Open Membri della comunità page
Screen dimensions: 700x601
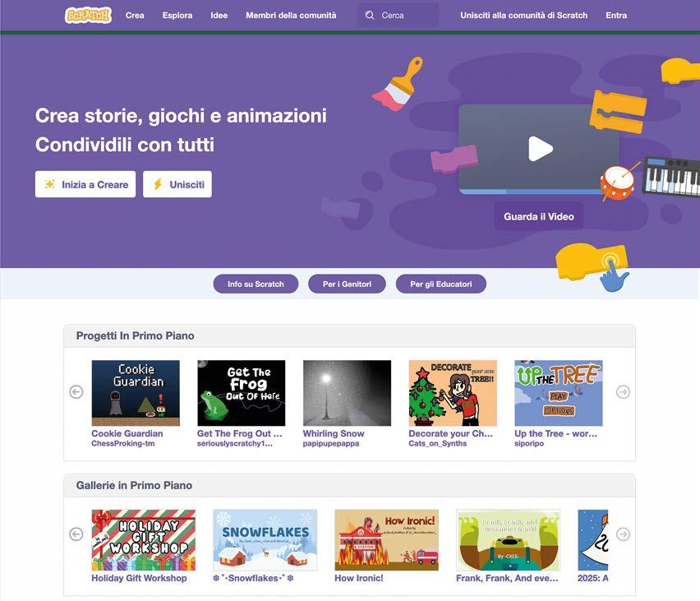pyautogui.click(x=291, y=15)
